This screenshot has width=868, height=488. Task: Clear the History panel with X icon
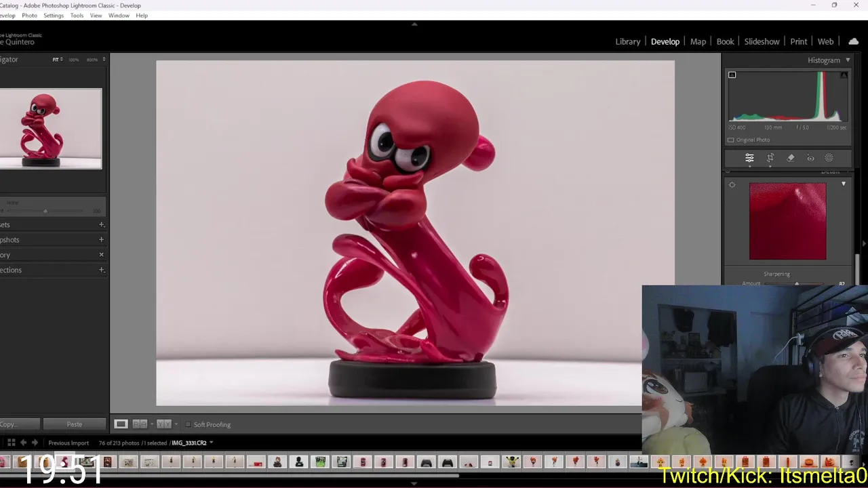coord(102,255)
